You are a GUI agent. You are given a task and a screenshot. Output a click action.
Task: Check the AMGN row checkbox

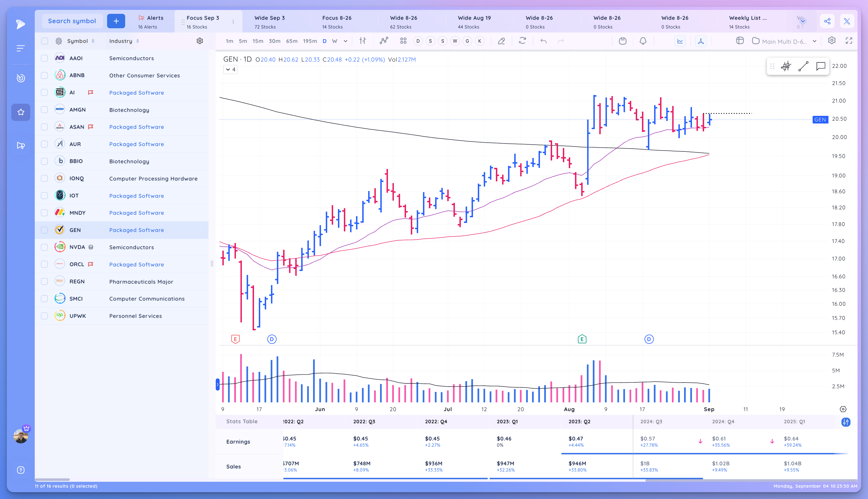pos(44,110)
